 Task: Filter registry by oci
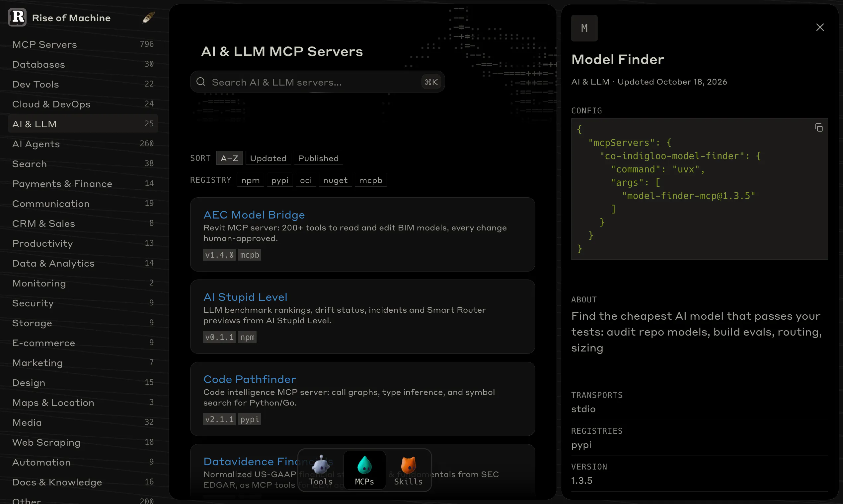[306, 180]
